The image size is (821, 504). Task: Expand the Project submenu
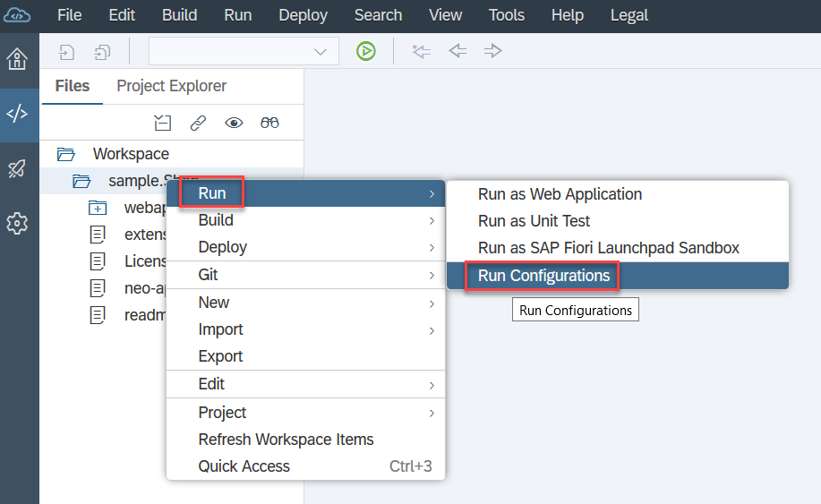point(305,413)
